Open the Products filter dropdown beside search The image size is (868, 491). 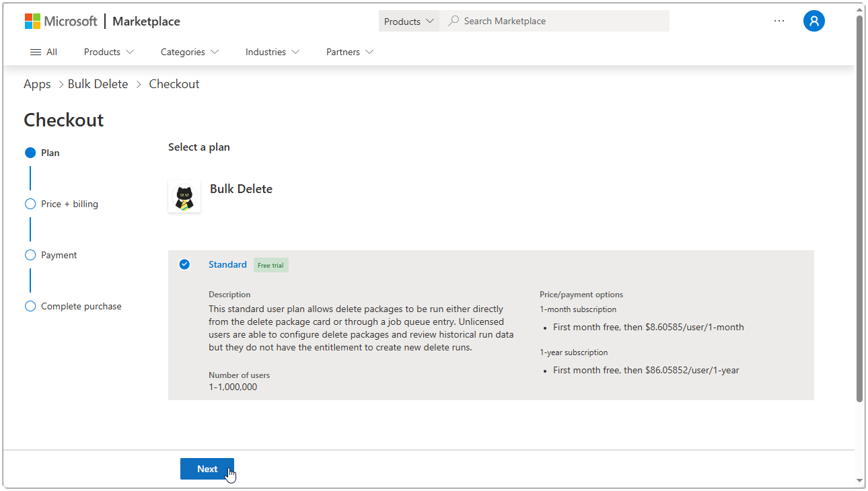point(408,21)
